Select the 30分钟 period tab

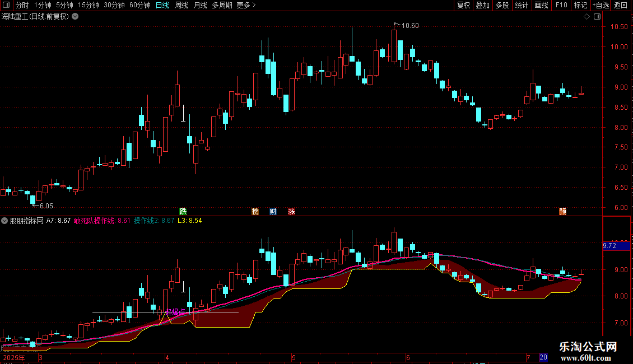[114, 5]
